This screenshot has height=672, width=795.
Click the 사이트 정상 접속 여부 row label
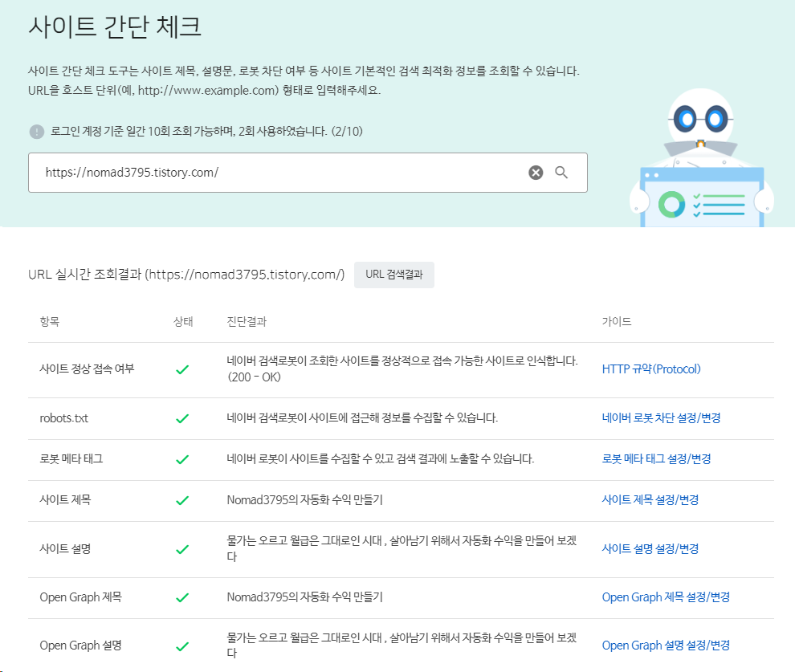click(x=87, y=369)
